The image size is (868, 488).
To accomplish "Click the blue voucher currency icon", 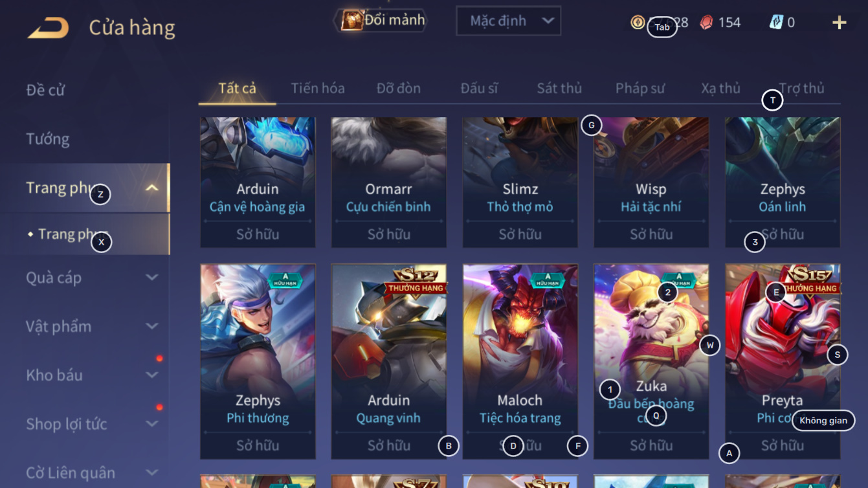I will [x=776, y=22].
